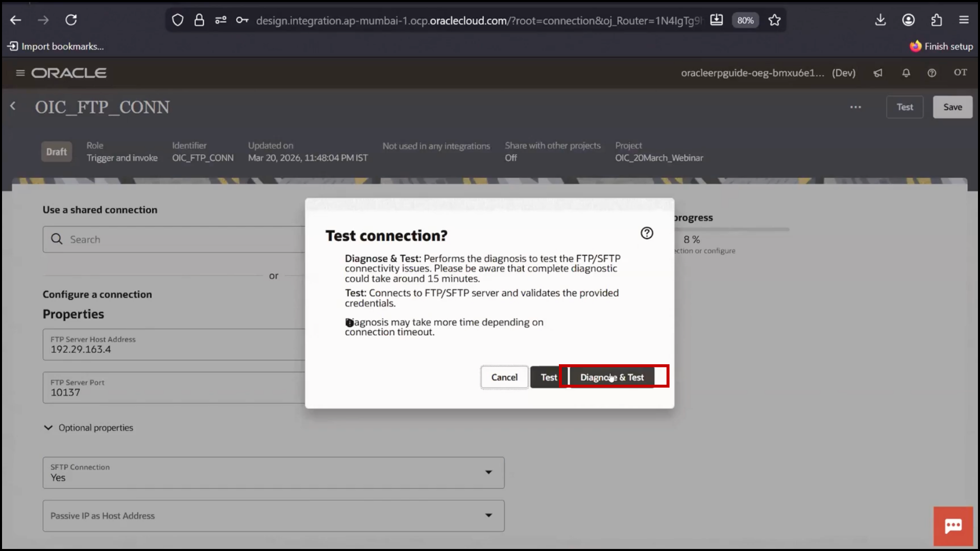Viewport: 980px width, 551px height.
Task: Open the Firefox account icon
Action: click(909, 20)
